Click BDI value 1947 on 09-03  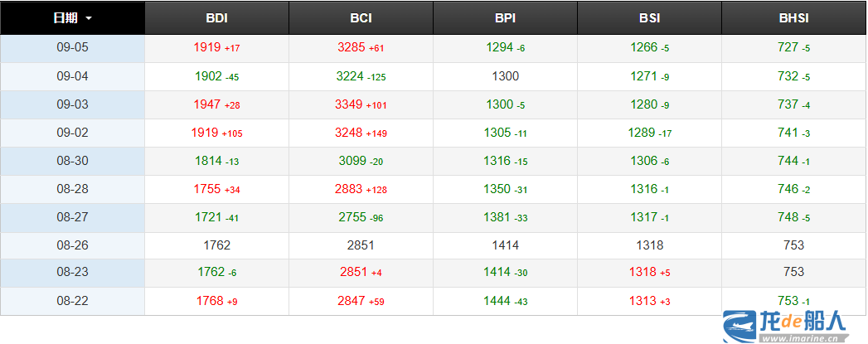point(206,104)
